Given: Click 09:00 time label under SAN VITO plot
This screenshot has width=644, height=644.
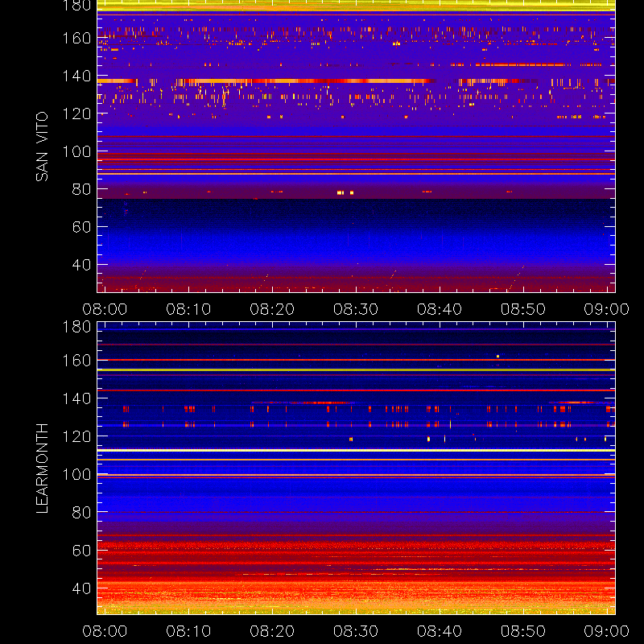Looking at the screenshot, I should click(x=607, y=309).
